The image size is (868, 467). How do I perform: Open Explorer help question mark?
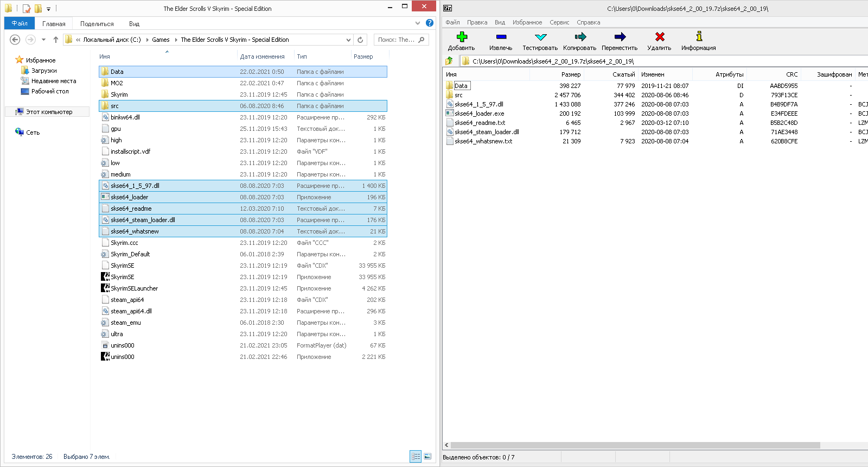[x=430, y=23]
